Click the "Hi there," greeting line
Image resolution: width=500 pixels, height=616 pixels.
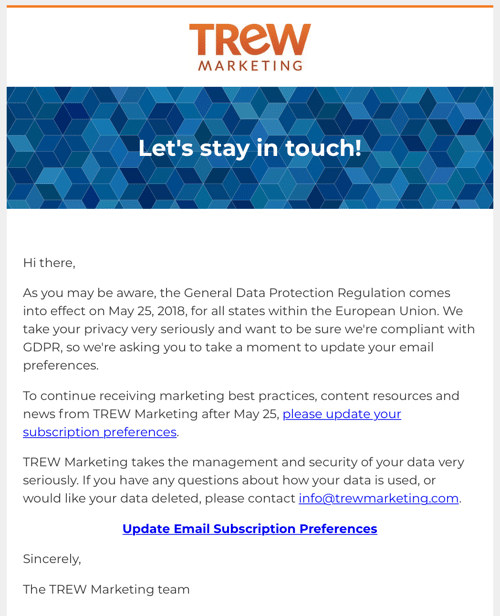pyautogui.click(x=49, y=262)
